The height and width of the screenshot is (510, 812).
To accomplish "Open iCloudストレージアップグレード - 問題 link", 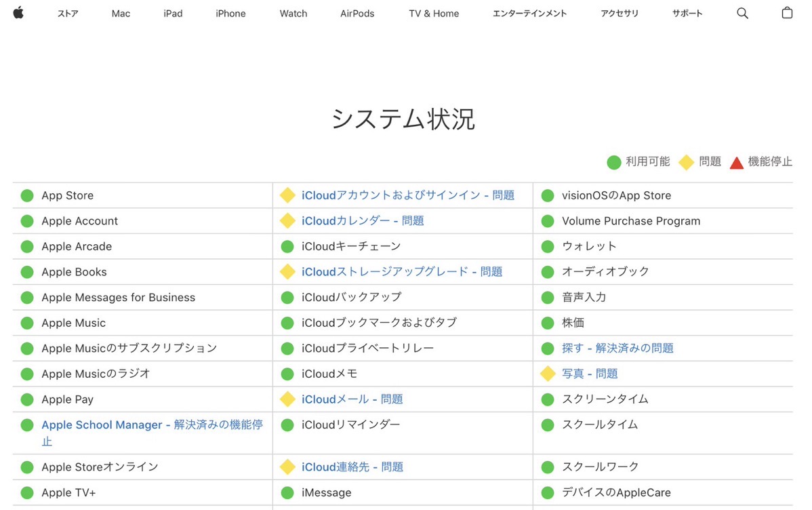I will coord(402,271).
